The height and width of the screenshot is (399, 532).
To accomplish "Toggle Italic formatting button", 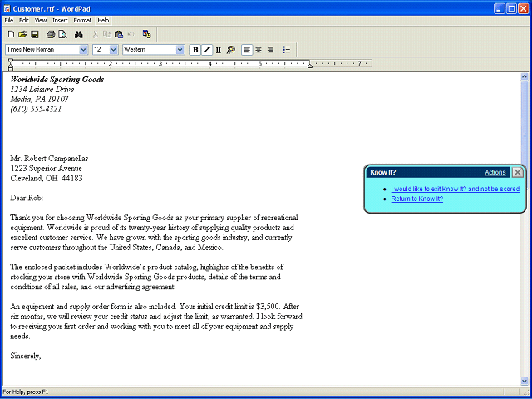I will 207,50.
